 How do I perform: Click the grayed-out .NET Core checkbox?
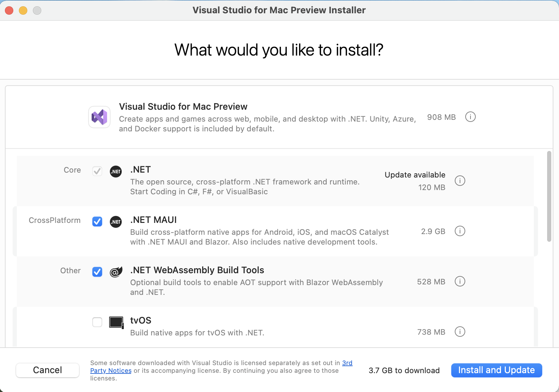(x=97, y=171)
